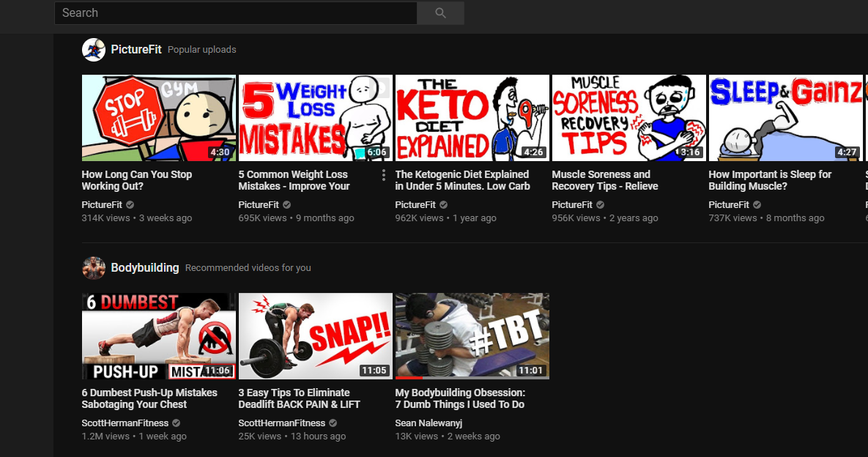This screenshot has width=868, height=457.
Task: Play the Sleep & Gainz thumbnail
Action: pyautogui.click(x=785, y=118)
